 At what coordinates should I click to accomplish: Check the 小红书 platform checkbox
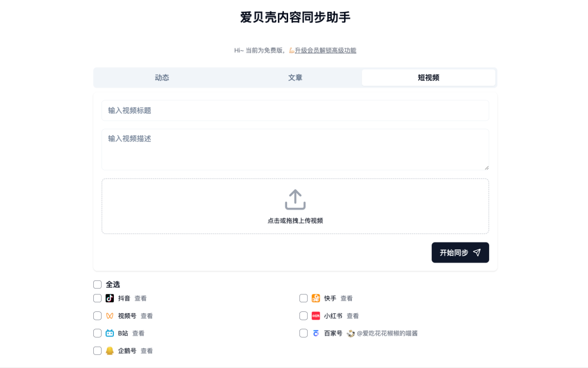(x=303, y=316)
